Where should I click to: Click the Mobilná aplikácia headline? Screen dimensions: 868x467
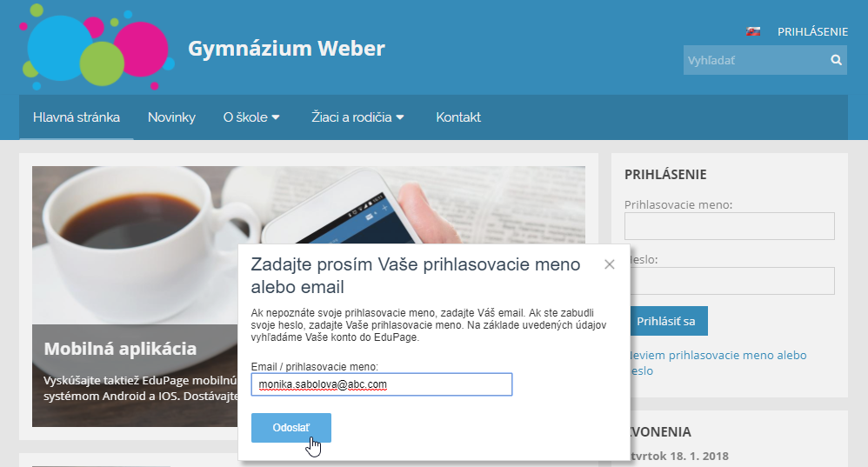120,349
